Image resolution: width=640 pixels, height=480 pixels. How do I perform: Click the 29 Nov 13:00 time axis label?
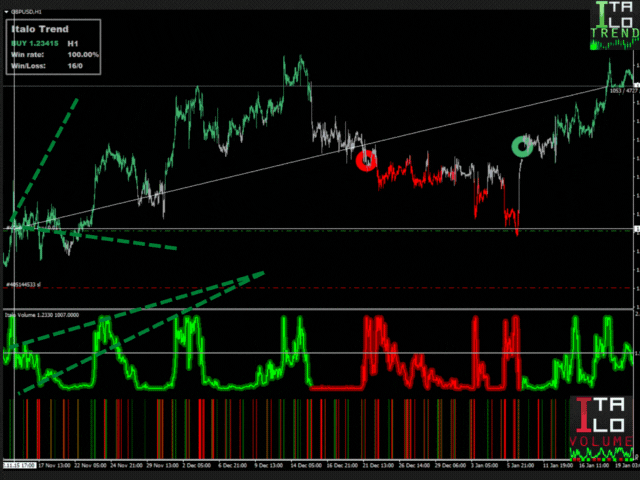click(x=162, y=465)
